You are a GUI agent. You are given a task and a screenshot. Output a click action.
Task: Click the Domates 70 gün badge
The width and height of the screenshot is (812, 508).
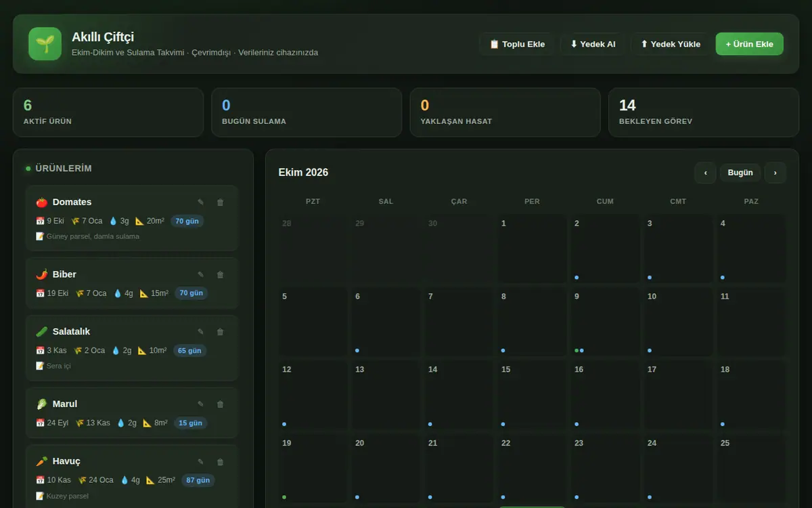[187, 221]
